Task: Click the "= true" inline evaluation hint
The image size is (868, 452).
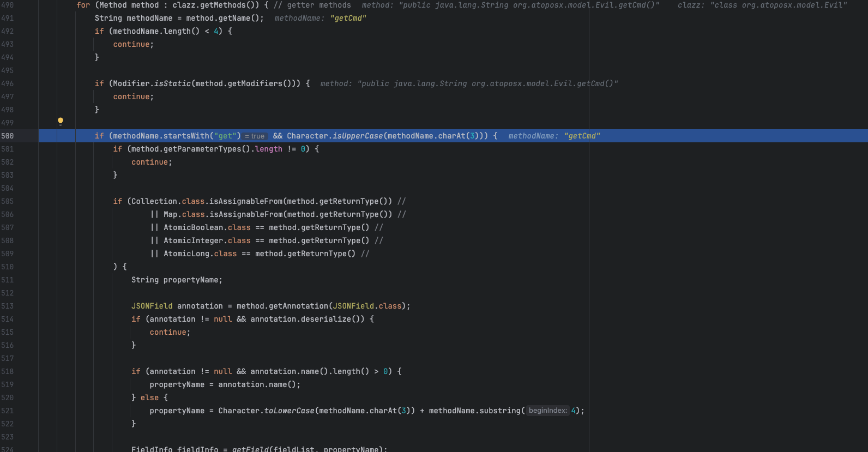Action: 255,136
